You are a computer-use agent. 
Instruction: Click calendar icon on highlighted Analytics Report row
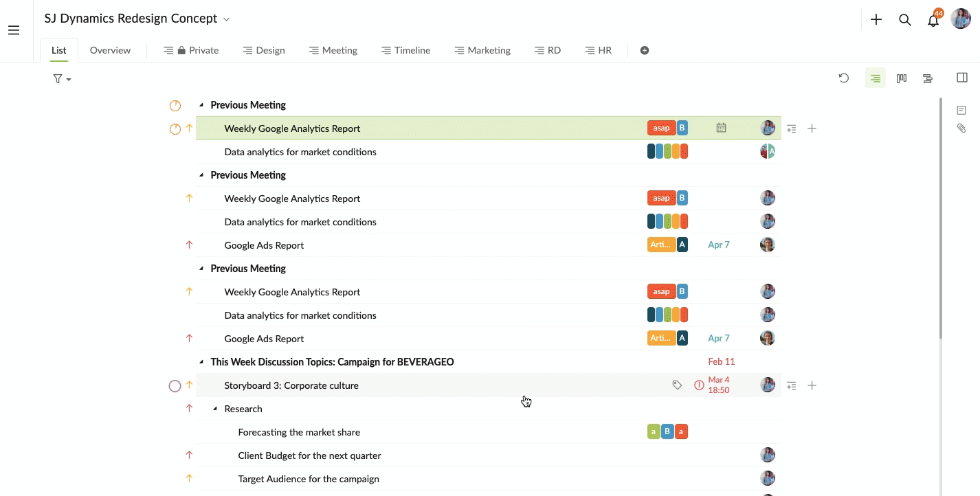(x=721, y=128)
